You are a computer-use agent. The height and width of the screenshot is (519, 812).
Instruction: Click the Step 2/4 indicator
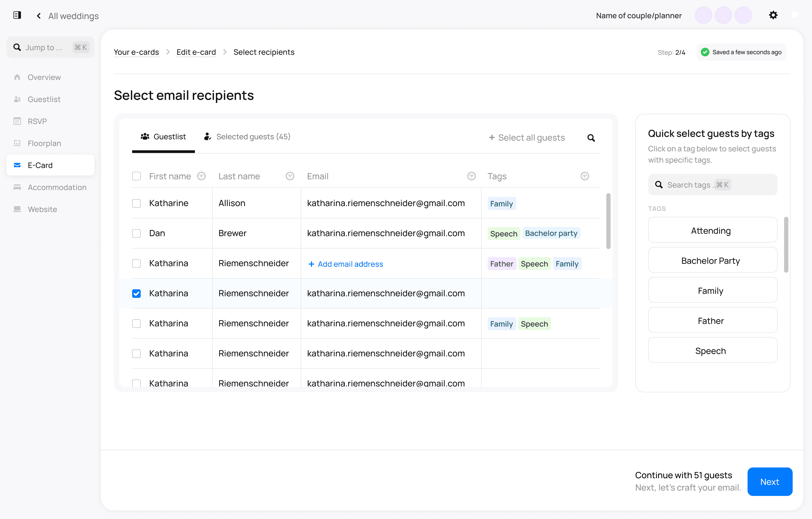coord(671,52)
